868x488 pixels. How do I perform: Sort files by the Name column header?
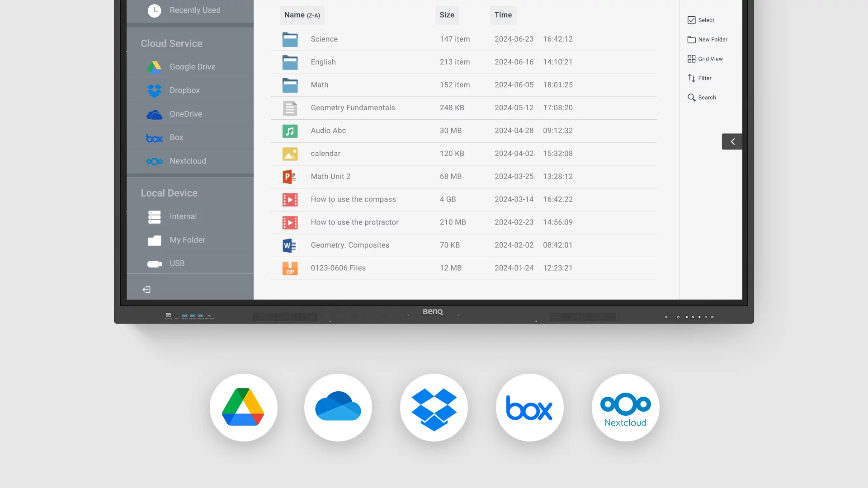(x=302, y=15)
